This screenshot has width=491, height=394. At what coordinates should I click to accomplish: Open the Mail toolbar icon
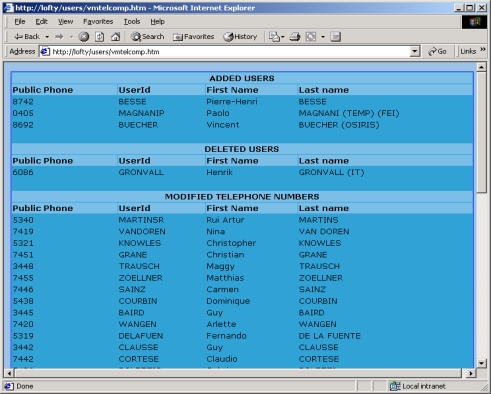pos(275,37)
